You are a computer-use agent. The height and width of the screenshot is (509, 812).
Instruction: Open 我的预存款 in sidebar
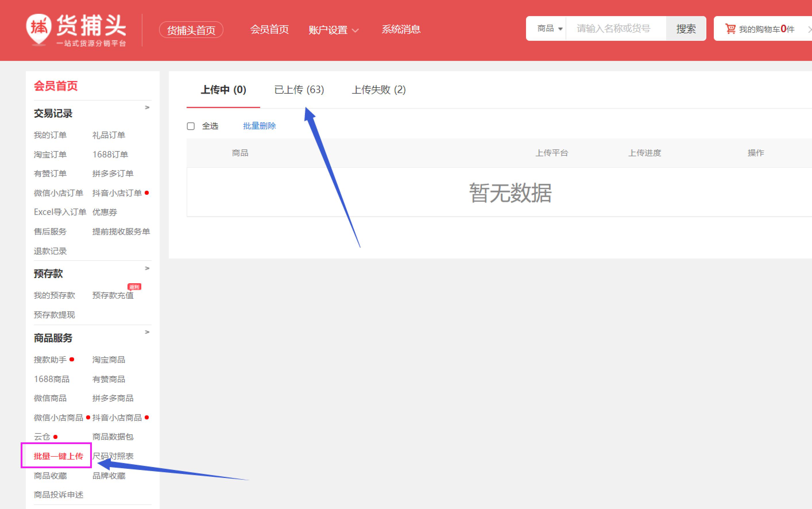click(54, 295)
